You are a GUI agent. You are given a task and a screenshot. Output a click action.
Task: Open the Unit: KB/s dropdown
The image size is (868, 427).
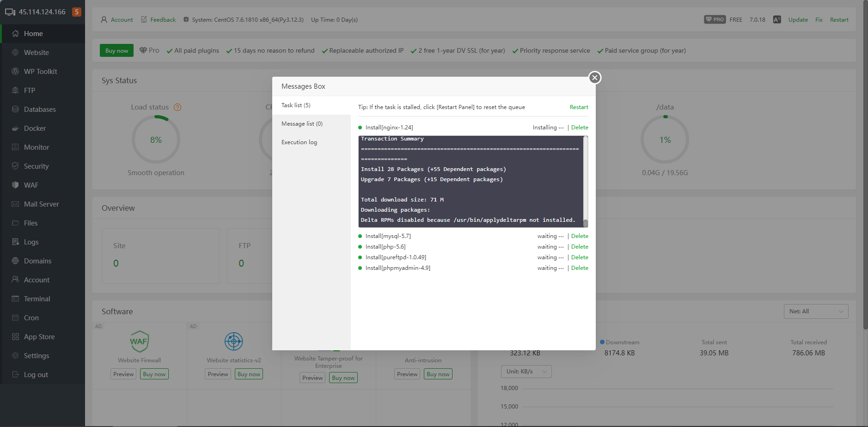coord(526,372)
